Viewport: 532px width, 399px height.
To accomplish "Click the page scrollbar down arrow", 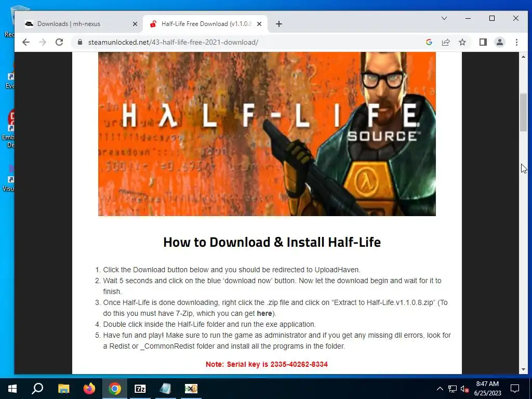I will point(523,369).
